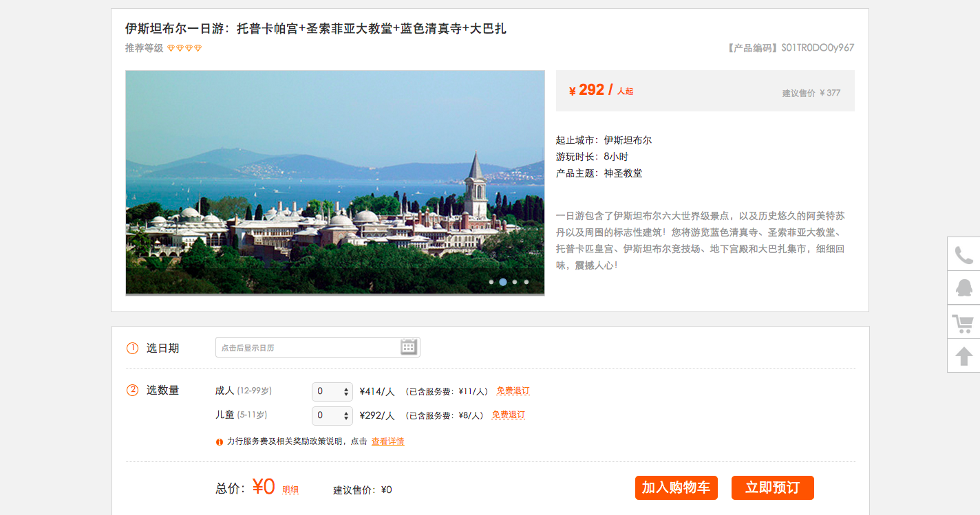Click the recommendation level diamond icons
The height and width of the screenshot is (515, 980).
tap(184, 48)
